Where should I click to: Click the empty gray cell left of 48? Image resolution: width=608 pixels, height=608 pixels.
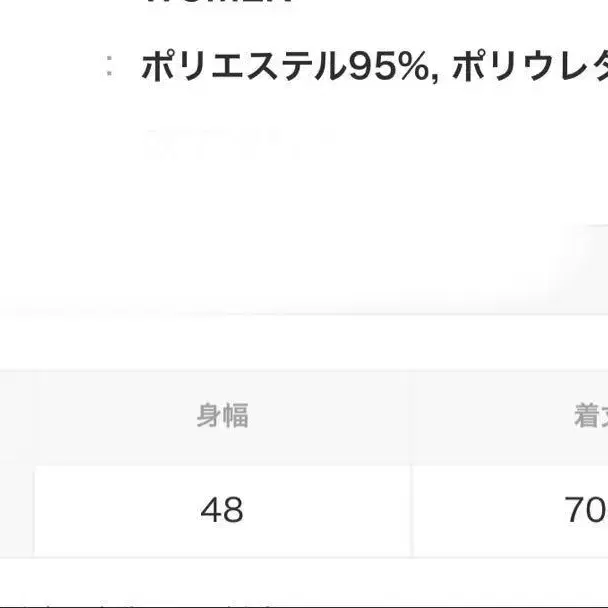pos(17,511)
